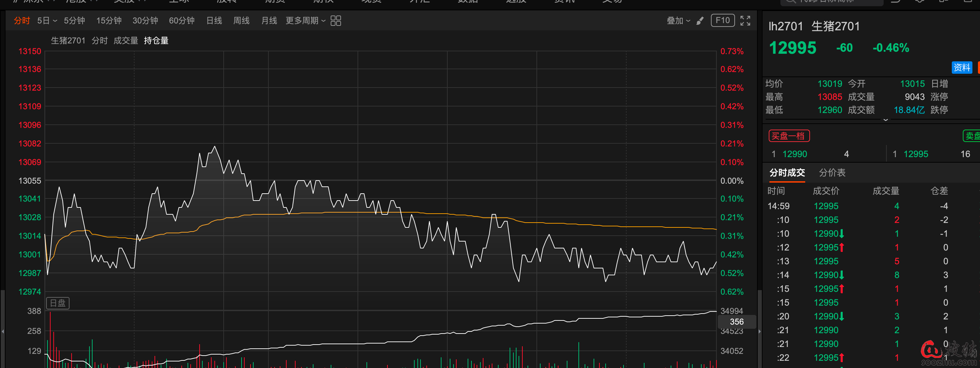Open the 叠加 overlay dropdown
Viewport: 980px width, 368px height.
point(678,21)
